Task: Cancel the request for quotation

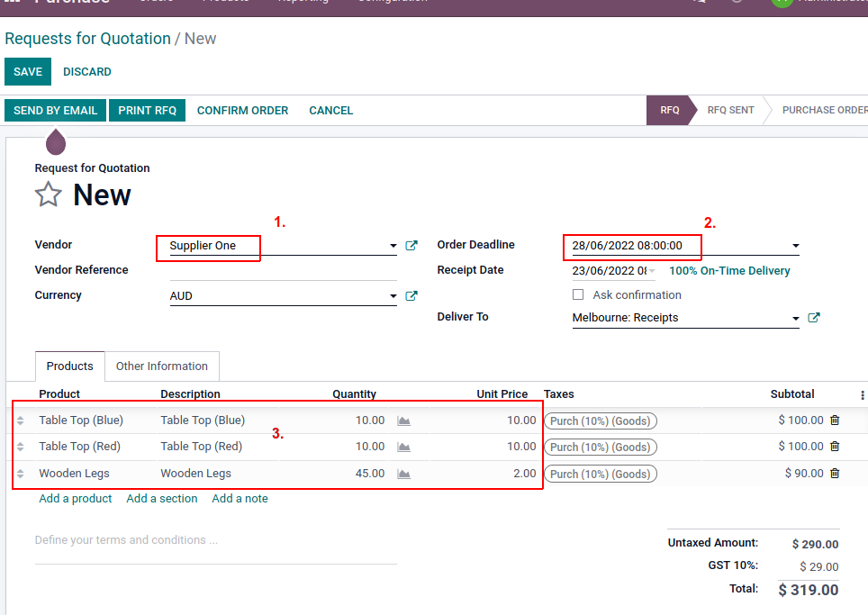Action: (331, 110)
